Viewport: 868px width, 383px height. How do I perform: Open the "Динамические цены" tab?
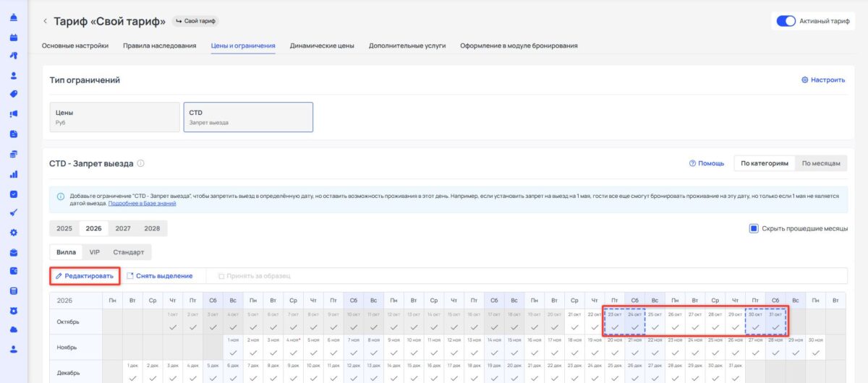[x=322, y=46]
